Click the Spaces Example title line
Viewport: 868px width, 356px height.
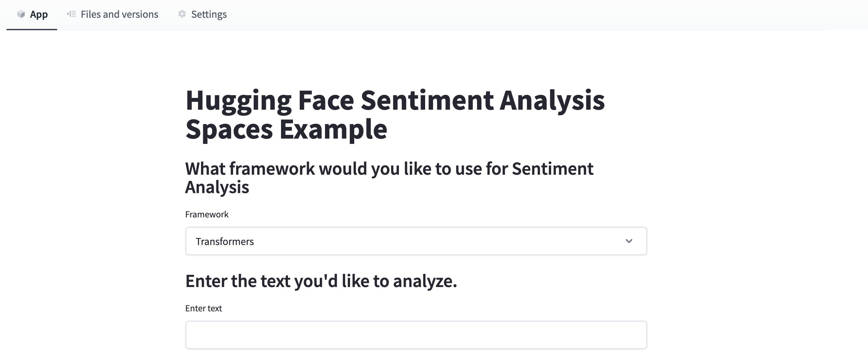click(x=286, y=129)
